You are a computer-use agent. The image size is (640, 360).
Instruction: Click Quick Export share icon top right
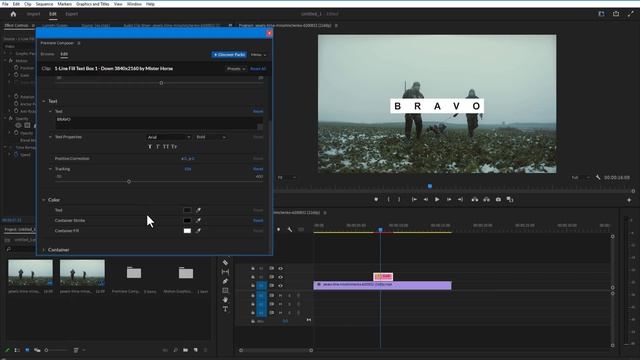click(616, 14)
